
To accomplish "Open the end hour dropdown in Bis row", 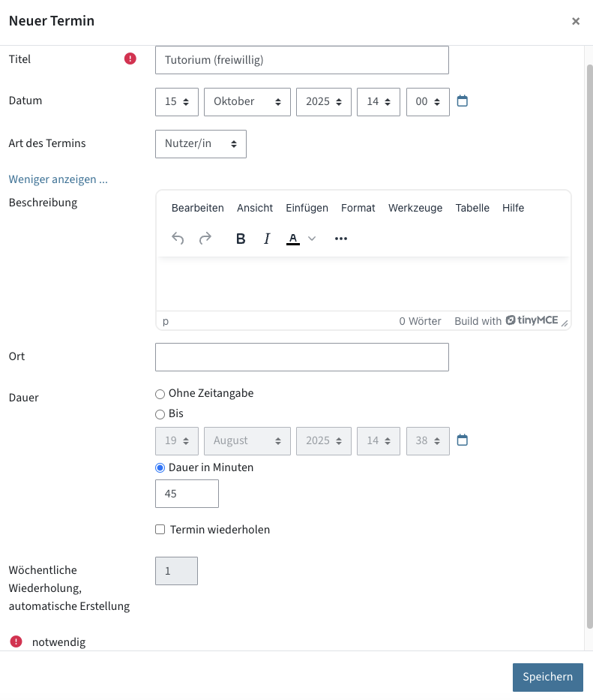I will pyautogui.click(x=379, y=441).
